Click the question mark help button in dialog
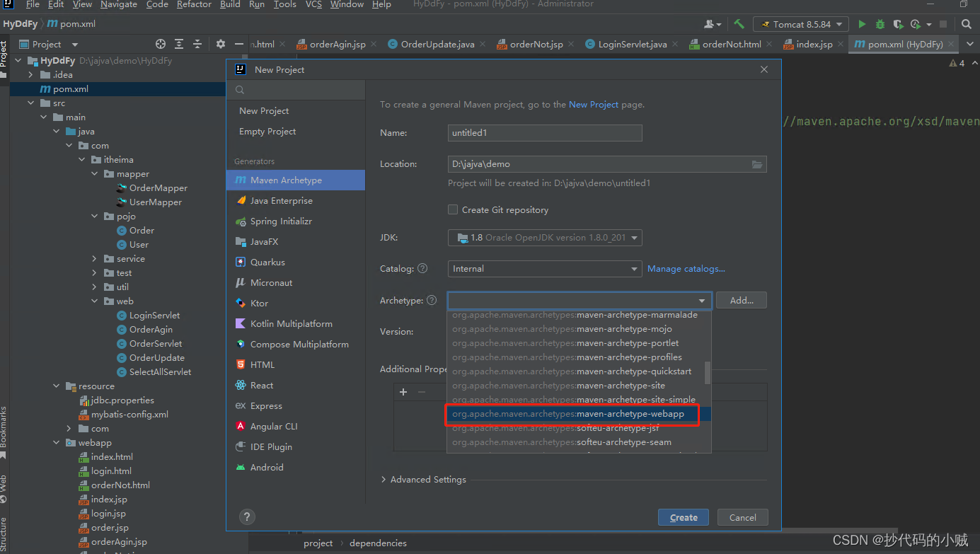The width and height of the screenshot is (980, 554). [247, 517]
